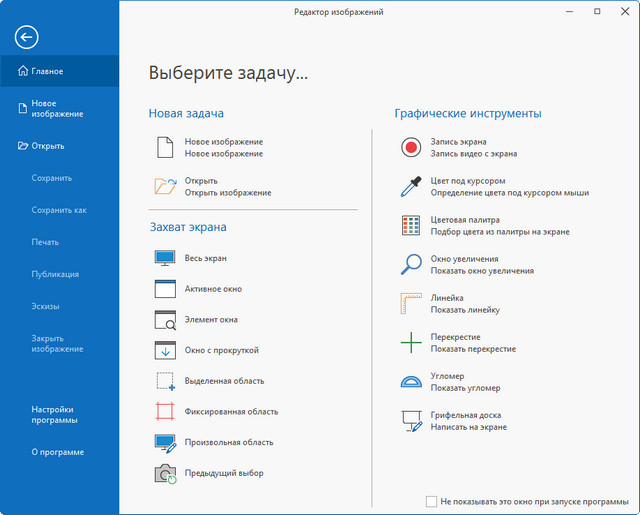Click the eyedropper Цвет под курсором icon
This screenshot has height=515, width=640.
(411, 186)
